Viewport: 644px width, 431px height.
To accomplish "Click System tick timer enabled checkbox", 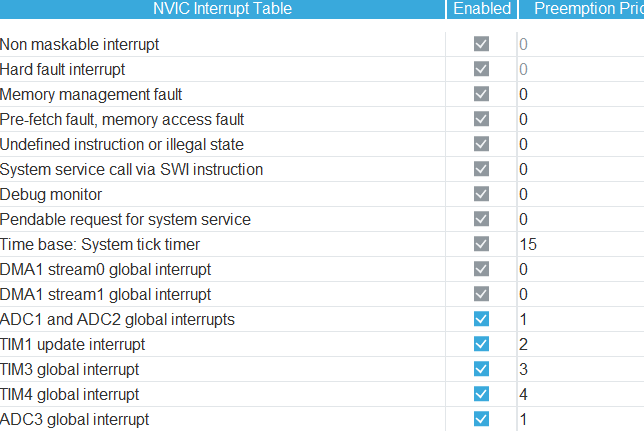I will pos(482,244).
